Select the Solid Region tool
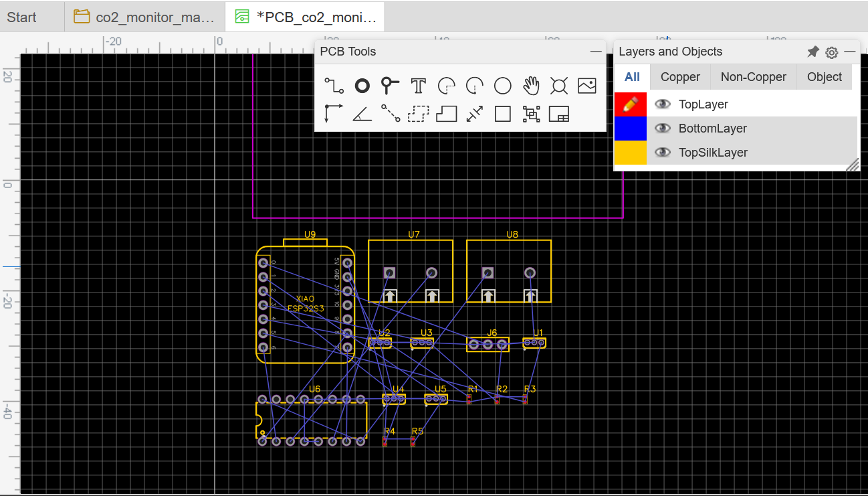Image resolution: width=868 pixels, height=496 pixels. pyautogui.click(x=446, y=114)
